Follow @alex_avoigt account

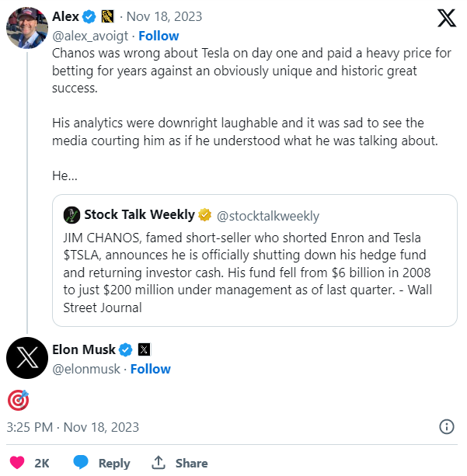point(159,36)
